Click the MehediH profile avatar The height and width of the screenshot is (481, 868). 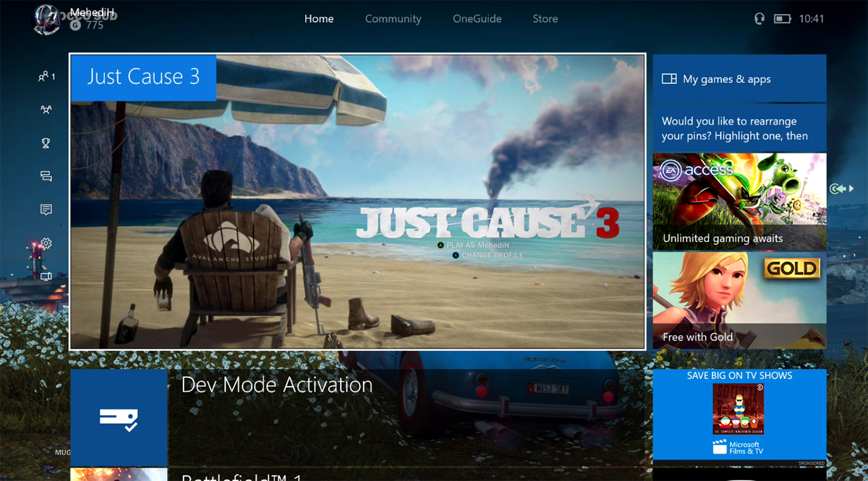tap(47, 19)
